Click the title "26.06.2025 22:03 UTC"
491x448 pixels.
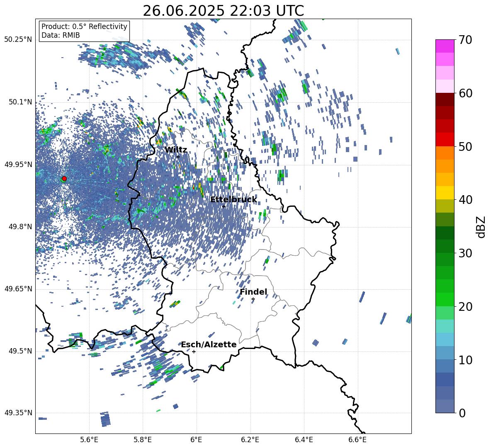click(x=223, y=11)
